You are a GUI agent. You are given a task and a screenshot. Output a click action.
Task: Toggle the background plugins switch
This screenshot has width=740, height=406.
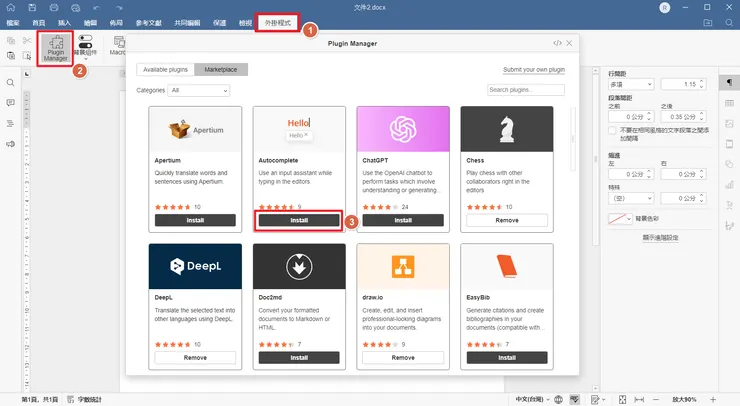click(x=85, y=41)
